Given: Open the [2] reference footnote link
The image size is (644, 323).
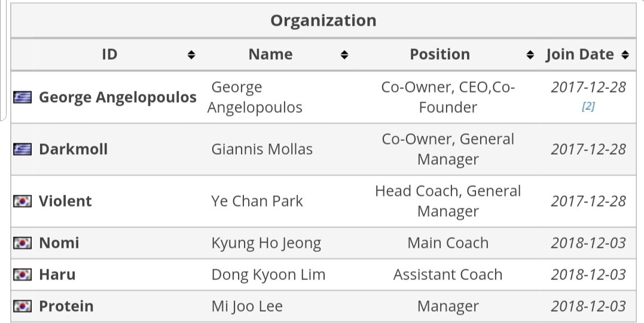Looking at the screenshot, I should point(588,107).
